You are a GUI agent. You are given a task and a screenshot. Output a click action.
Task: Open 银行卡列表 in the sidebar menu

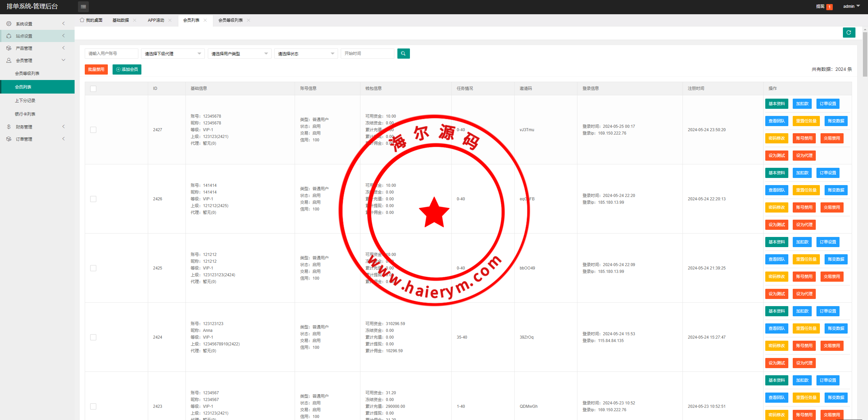(x=25, y=114)
